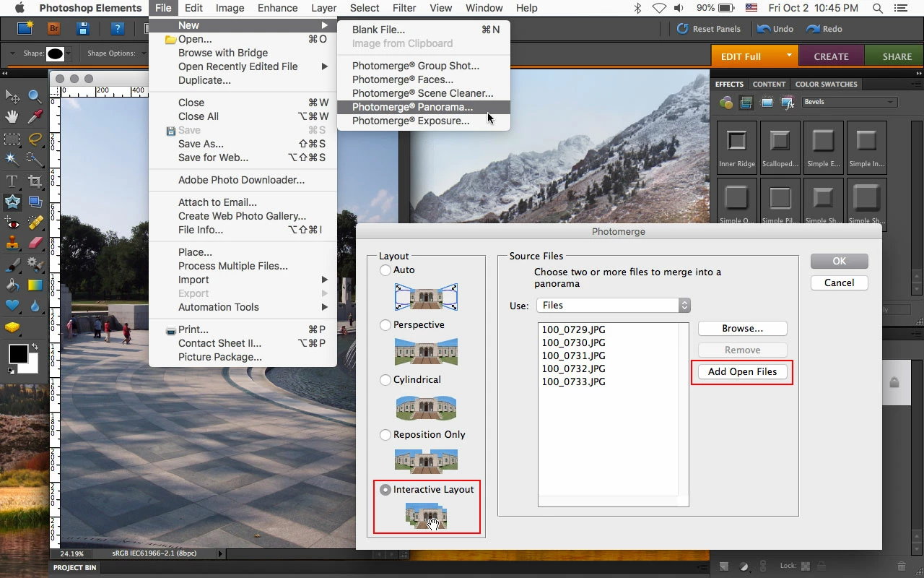This screenshot has height=578, width=924.
Task: Show Filters in the Effects panel
Action: [x=725, y=103]
